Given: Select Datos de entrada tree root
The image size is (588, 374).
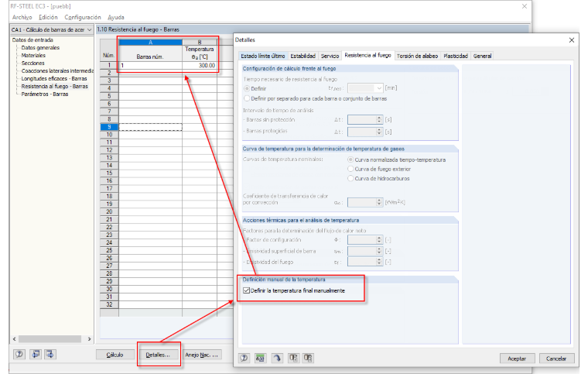Looking at the screenshot, I should click(x=32, y=39).
